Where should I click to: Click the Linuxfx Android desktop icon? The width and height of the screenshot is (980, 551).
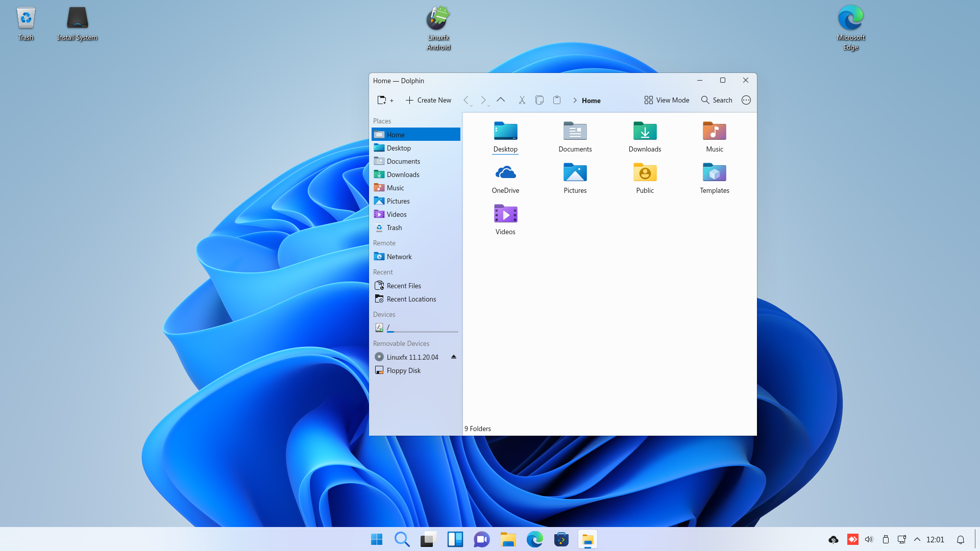click(439, 27)
